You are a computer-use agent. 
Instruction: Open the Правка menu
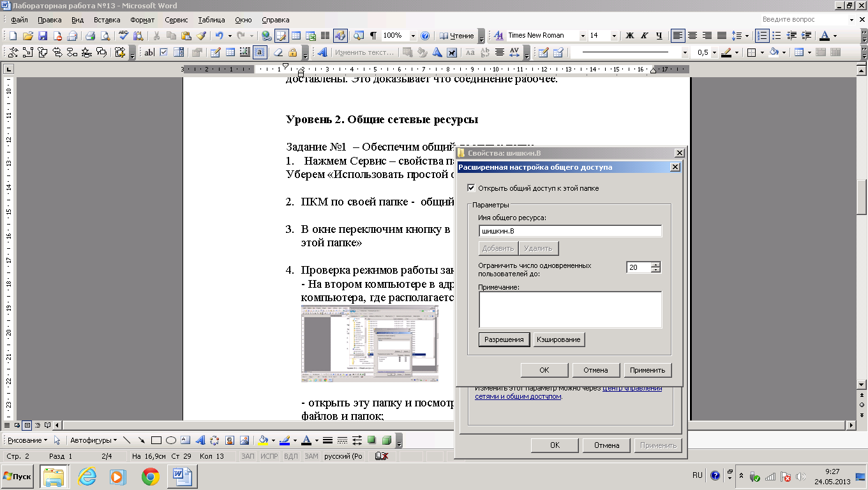pyautogui.click(x=50, y=20)
